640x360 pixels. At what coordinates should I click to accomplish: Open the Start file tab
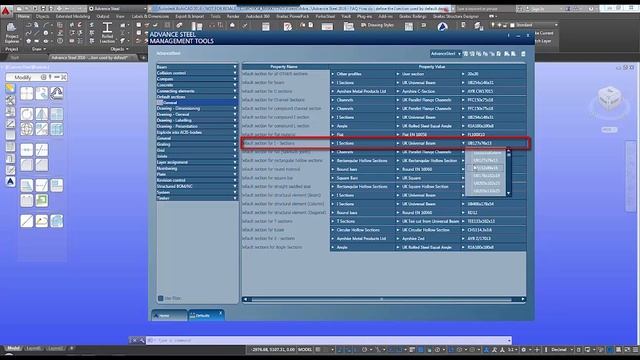[x=16, y=58]
